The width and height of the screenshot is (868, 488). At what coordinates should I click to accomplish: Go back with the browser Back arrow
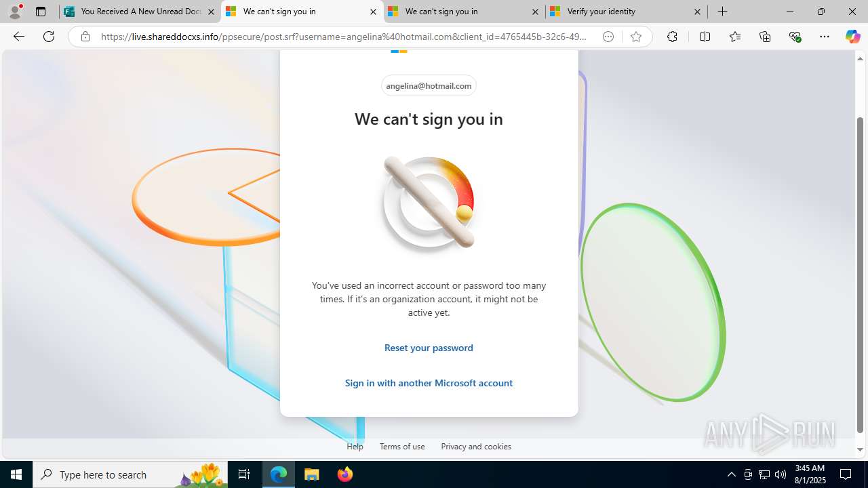tap(19, 37)
